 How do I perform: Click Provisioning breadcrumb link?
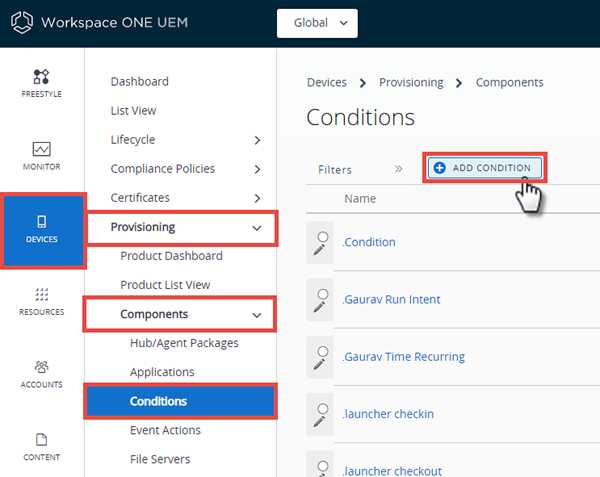click(411, 82)
